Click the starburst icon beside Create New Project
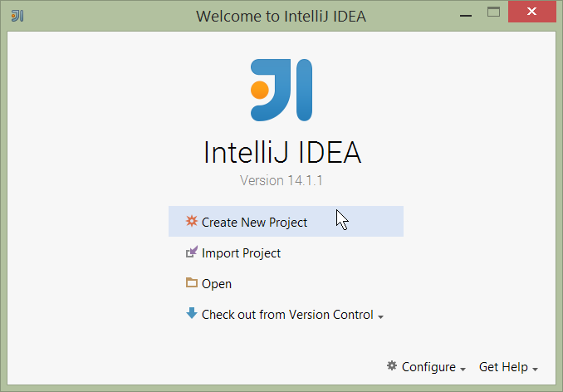This screenshot has height=392, width=563. 192,222
